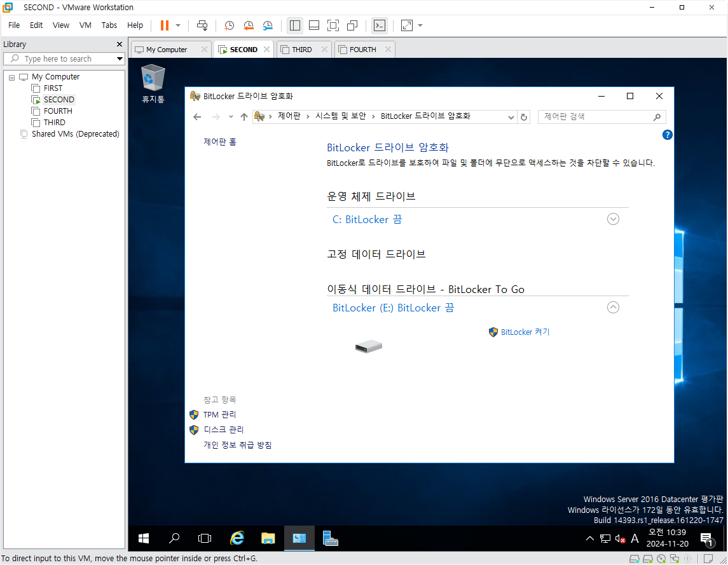Pause the virtual machine from the toolbar
The height and width of the screenshot is (565, 728).
coord(165,25)
